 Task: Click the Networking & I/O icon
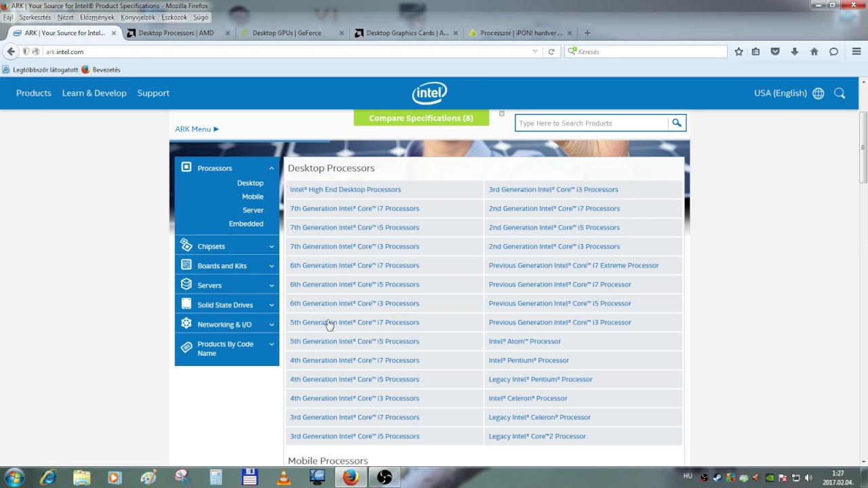(x=186, y=324)
